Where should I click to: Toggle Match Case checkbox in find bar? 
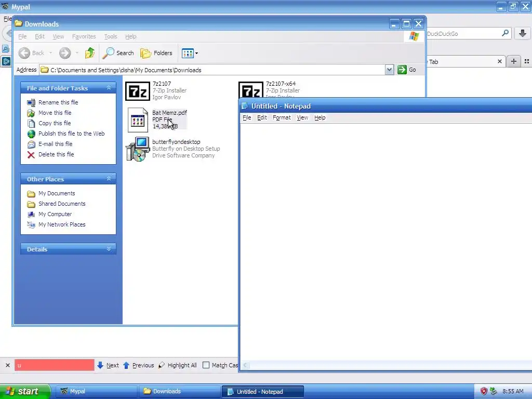point(206,365)
